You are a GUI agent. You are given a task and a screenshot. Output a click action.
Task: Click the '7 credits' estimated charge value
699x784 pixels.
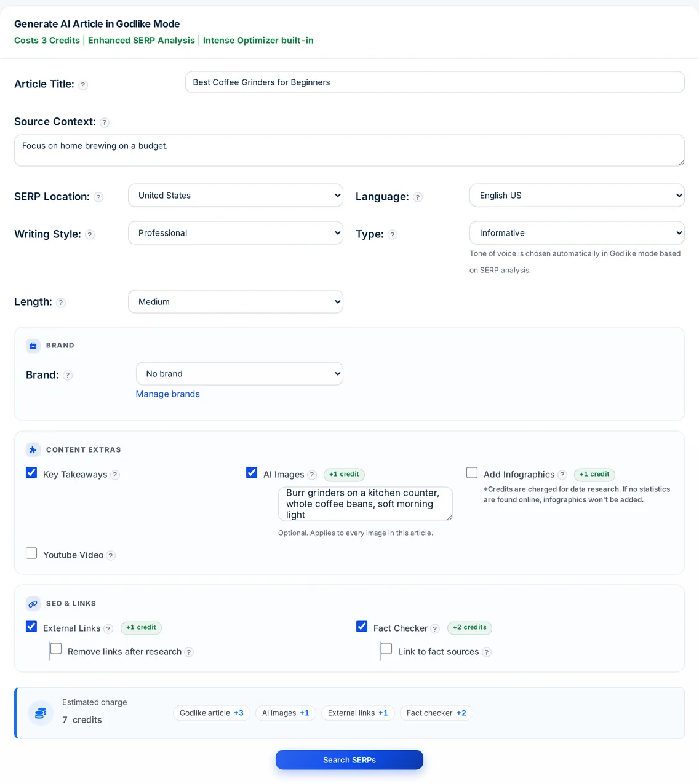82,720
